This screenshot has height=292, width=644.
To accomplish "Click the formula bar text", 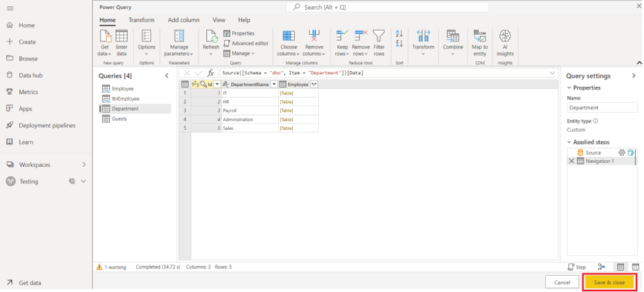I will tap(293, 73).
